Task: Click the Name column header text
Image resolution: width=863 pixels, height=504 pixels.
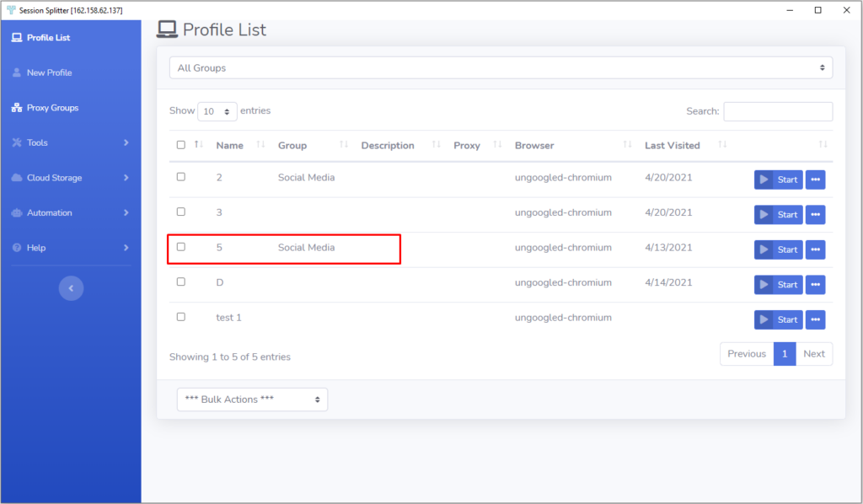Action: 229,145
